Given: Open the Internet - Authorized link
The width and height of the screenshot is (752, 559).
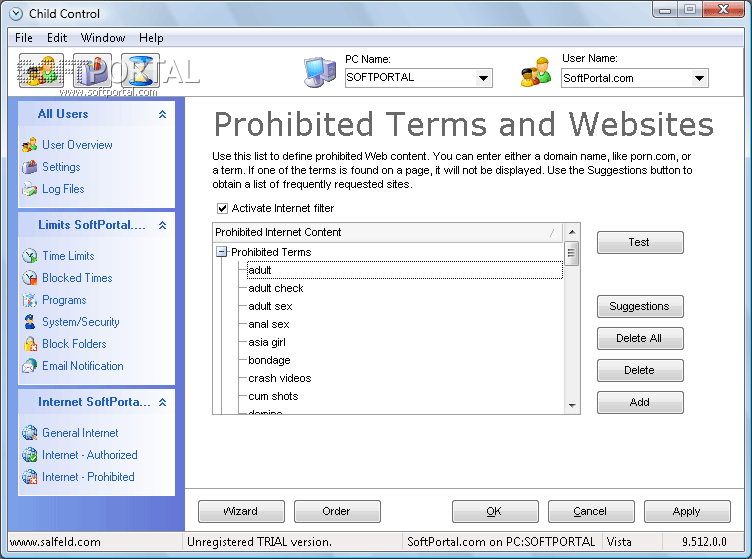Looking at the screenshot, I should tap(90, 454).
